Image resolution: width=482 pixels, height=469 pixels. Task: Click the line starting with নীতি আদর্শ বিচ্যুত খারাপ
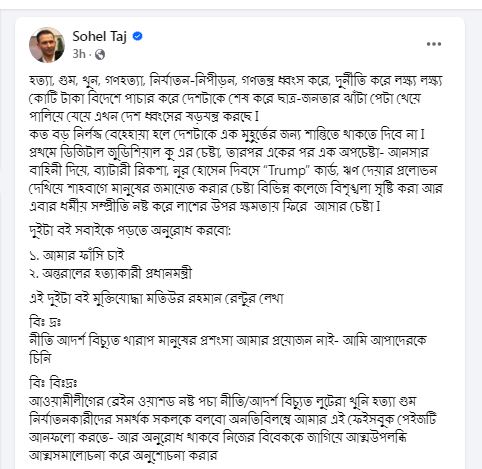[x=228, y=341]
